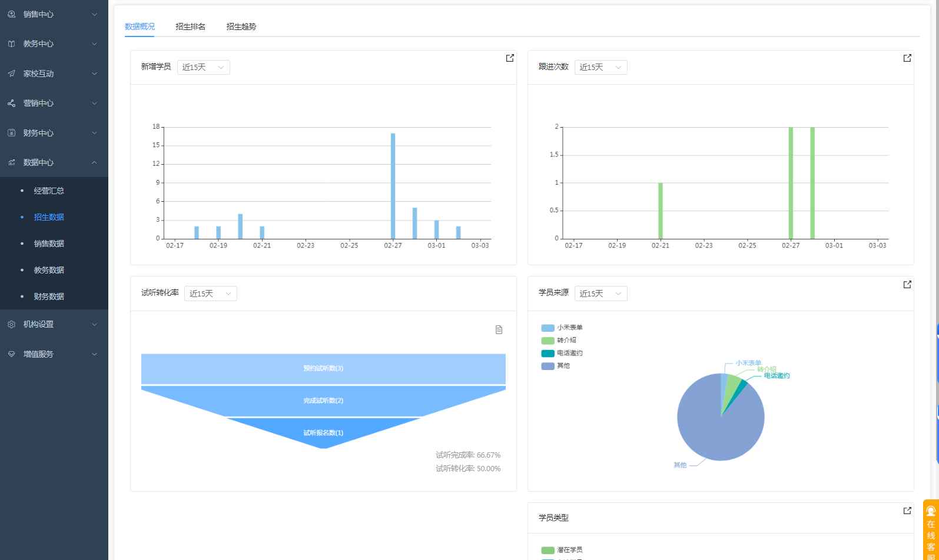This screenshot has width=939, height=560.
Task: Expand the 增值服务 menu chevron
Action: 94,354
